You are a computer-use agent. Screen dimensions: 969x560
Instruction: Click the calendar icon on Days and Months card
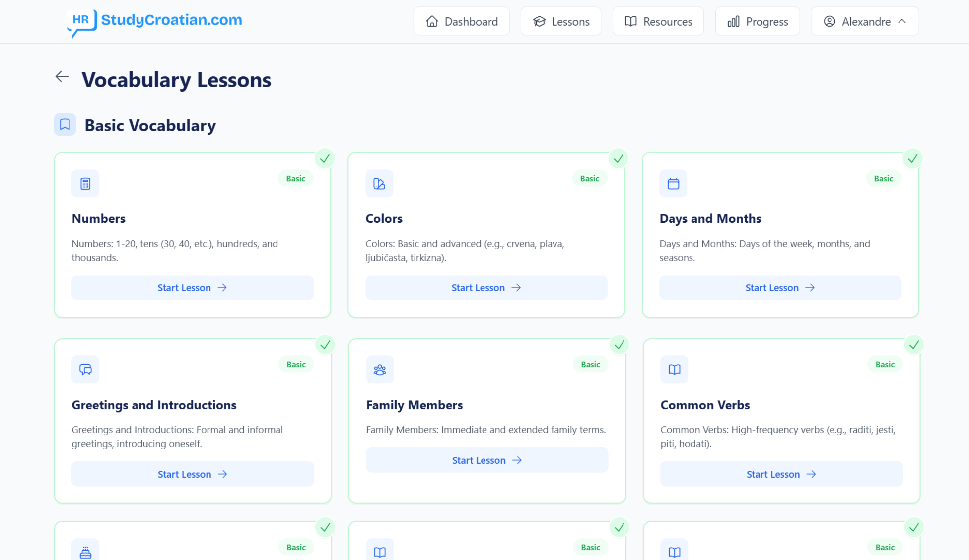(x=673, y=184)
